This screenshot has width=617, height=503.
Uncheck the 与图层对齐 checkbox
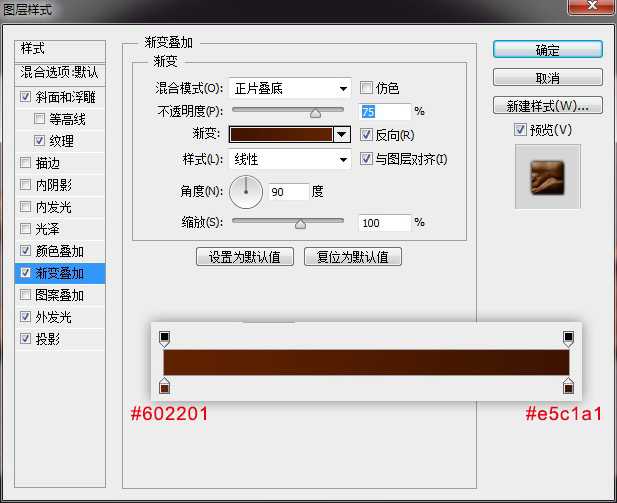pos(366,159)
